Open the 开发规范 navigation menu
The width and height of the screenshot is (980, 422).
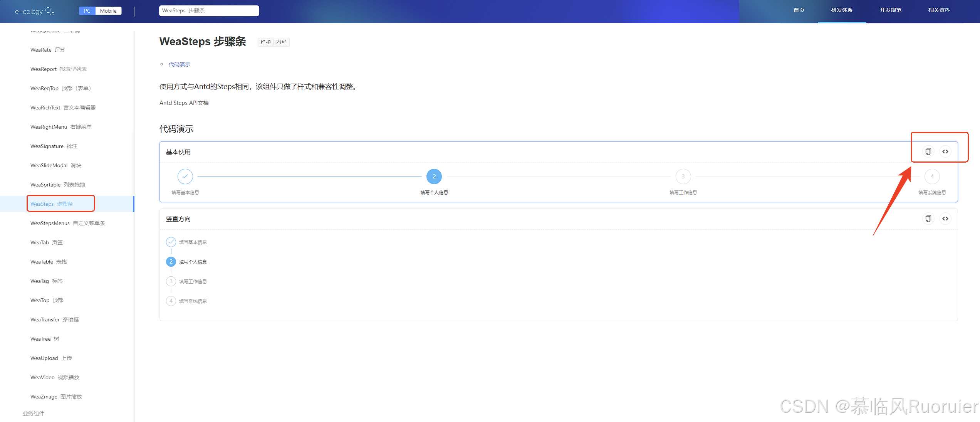tap(890, 10)
